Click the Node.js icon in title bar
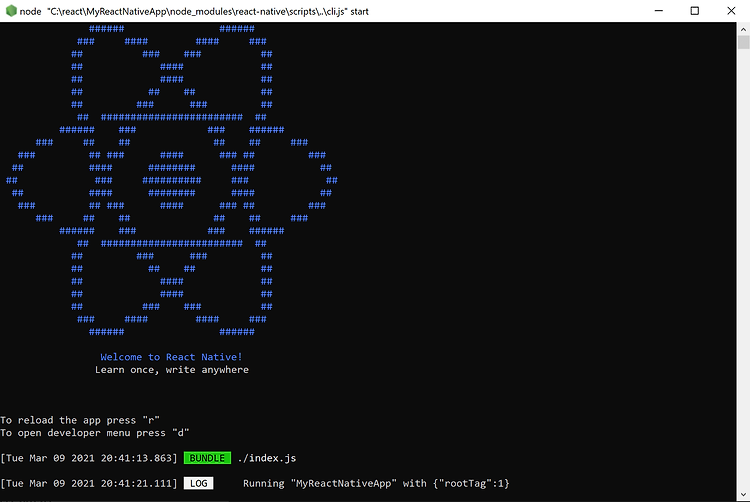 point(11,11)
